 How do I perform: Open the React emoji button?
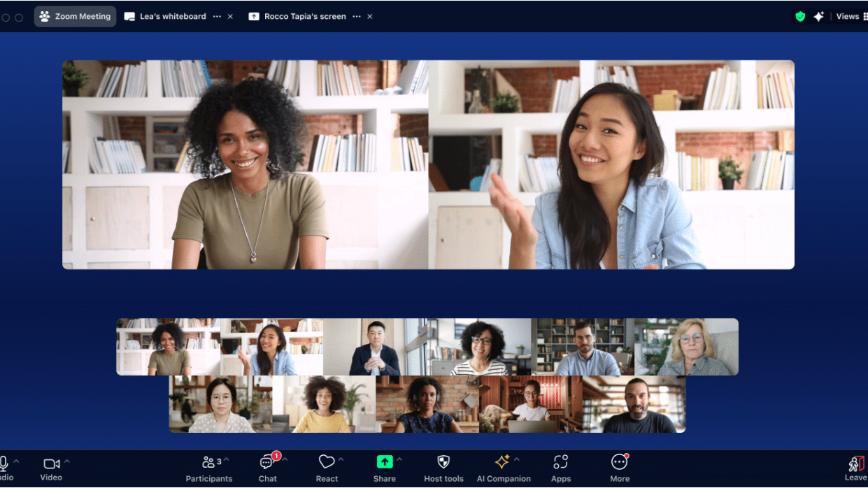click(327, 468)
